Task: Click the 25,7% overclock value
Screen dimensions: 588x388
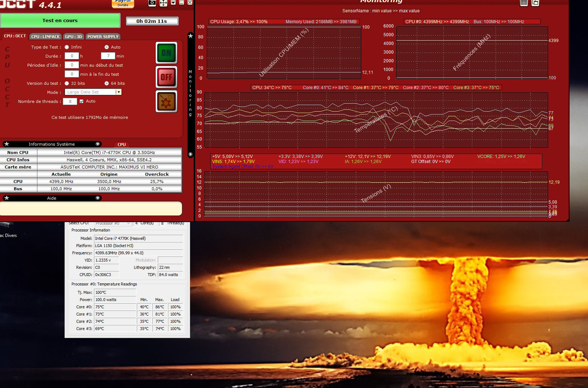Action: pos(157,182)
